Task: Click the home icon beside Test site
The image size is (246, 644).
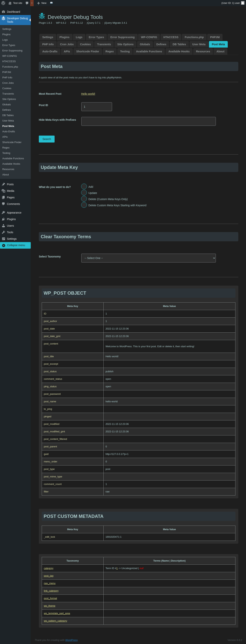Action: pos(10,3)
